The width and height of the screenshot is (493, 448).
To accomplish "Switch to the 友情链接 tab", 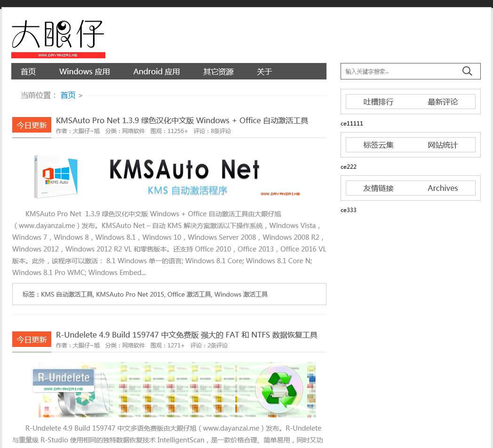I will click(x=378, y=188).
